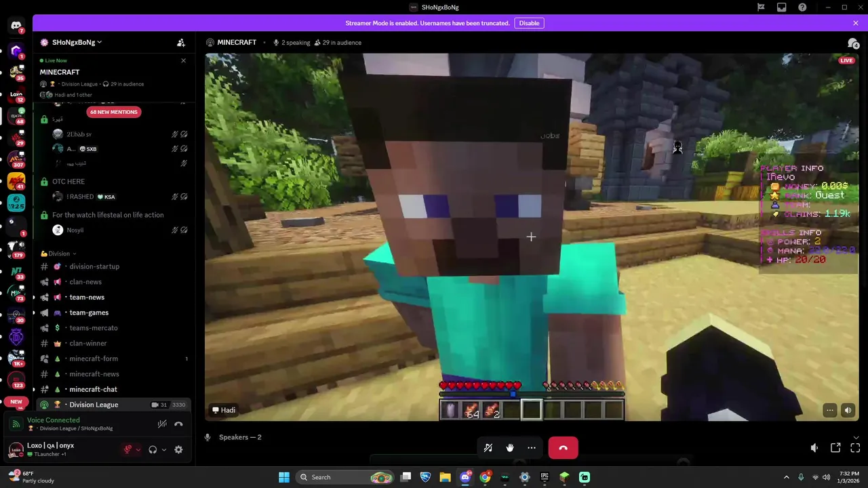The width and height of the screenshot is (868, 488).
Task: Open Discord direct messages home icon
Action: (x=16, y=26)
